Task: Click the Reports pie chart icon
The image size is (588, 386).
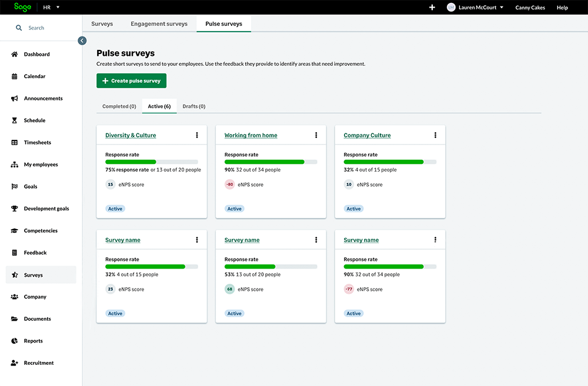Action: click(15, 341)
